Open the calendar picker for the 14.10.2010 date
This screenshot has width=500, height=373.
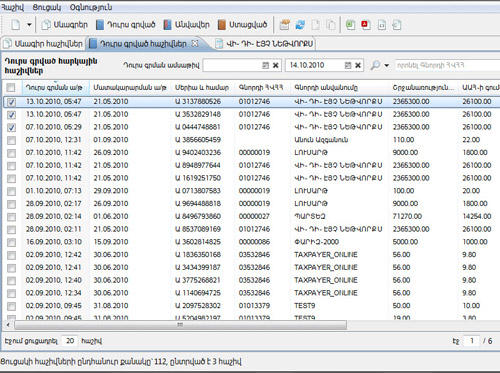coord(348,65)
